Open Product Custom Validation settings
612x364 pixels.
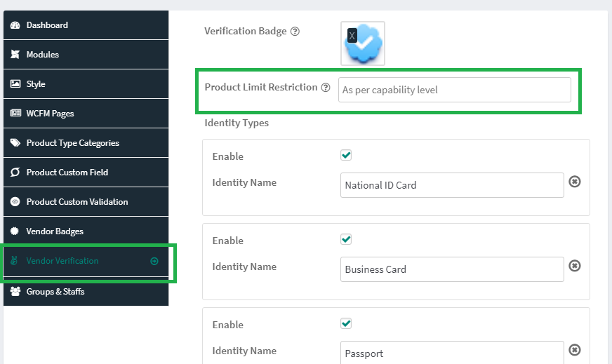pyautogui.click(x=86, y=202)
